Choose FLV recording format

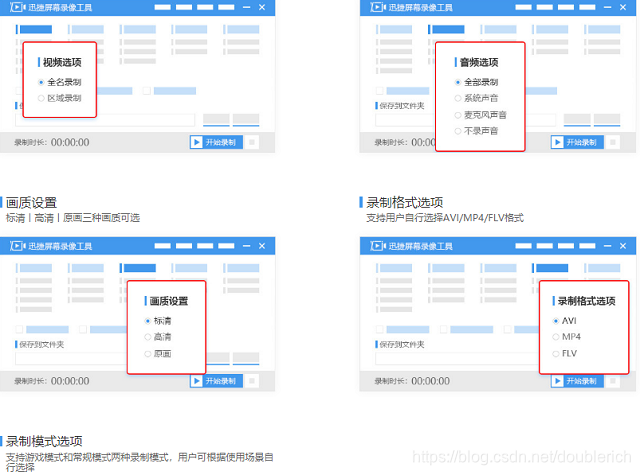(x=556, y=354)
